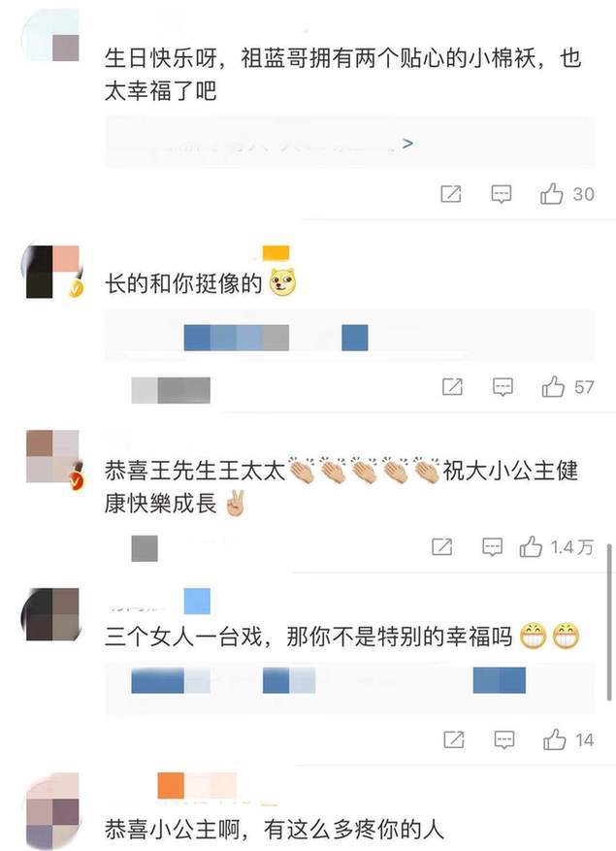Like the 恭喜王先生王太太 comment
This screenshot has height=851, width=616.
531,546
